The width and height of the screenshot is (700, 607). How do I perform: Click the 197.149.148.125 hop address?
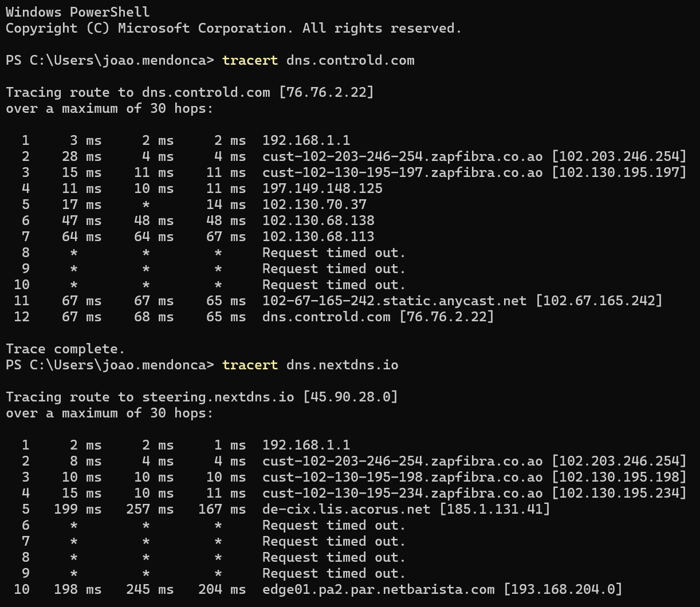[x=323, y=189]
